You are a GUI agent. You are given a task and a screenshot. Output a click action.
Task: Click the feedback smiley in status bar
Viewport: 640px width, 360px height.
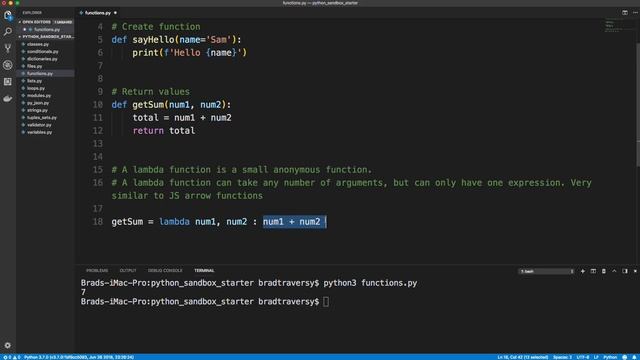pos(624,357)
